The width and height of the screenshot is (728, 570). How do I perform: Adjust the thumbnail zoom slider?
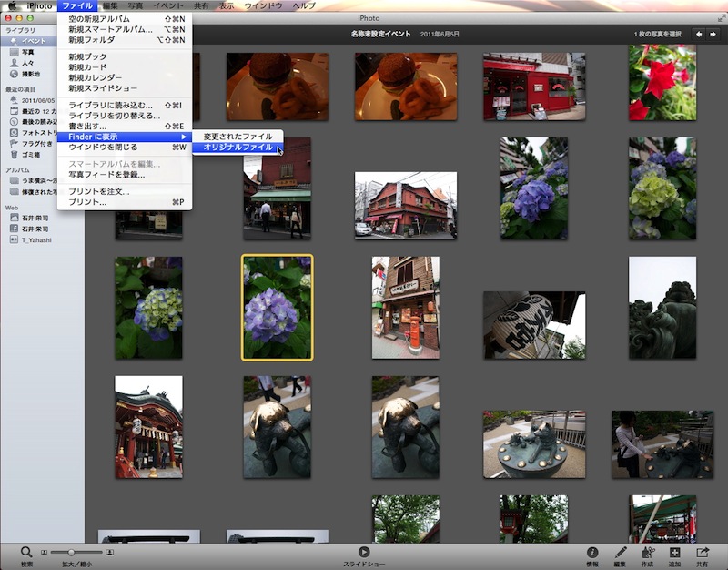(71, 552)
